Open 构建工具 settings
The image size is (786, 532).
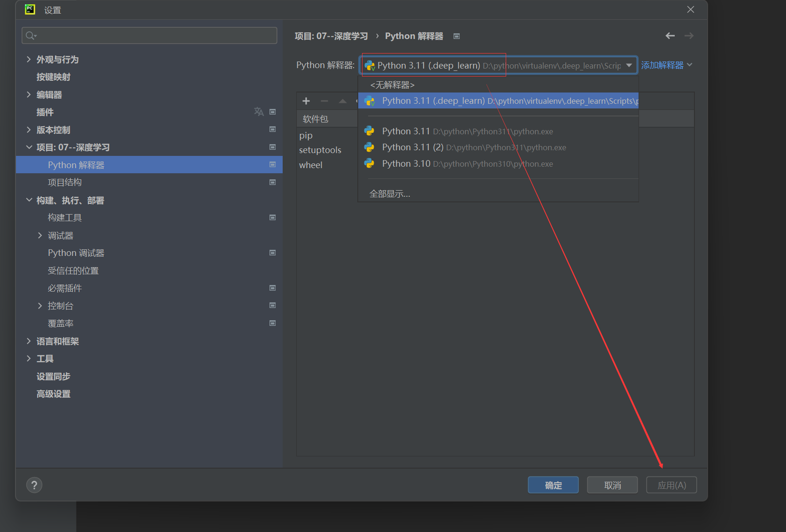coord(65,217)
